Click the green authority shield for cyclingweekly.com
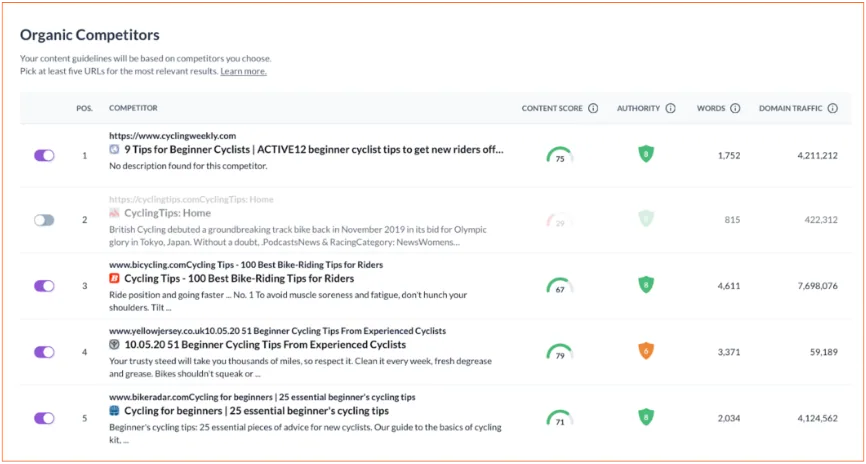 (646, 154)
